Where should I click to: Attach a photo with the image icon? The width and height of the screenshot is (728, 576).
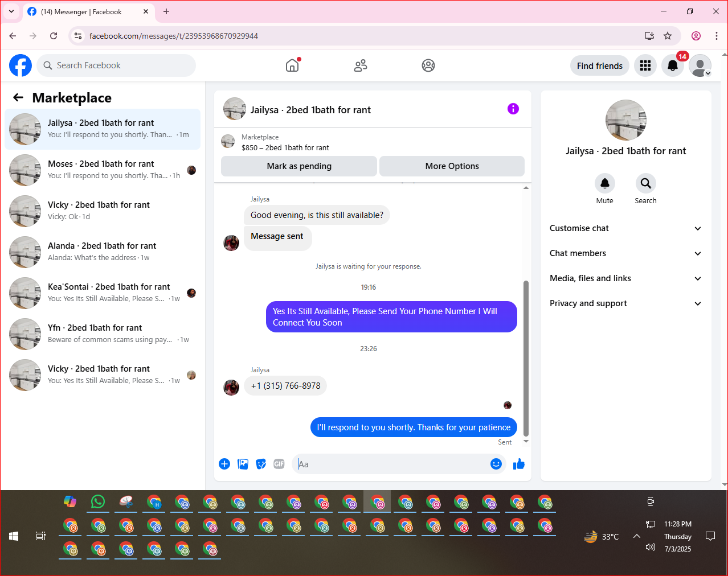(x=243, y=464)
